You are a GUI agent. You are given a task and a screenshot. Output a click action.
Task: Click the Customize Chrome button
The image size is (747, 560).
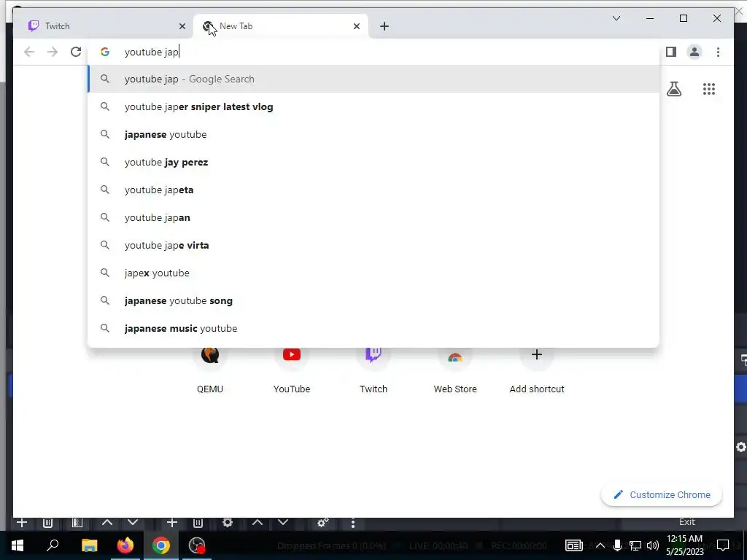tap(662, 495)
